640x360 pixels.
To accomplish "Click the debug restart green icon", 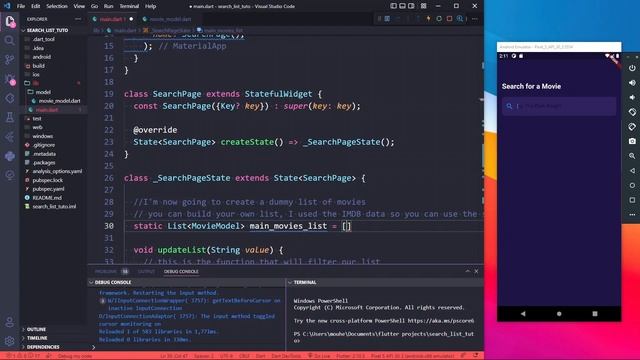I will coord(439,19).
